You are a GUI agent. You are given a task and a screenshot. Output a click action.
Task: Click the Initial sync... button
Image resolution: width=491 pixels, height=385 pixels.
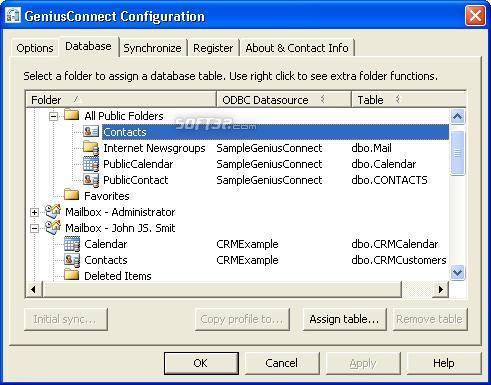pos(66,319)
